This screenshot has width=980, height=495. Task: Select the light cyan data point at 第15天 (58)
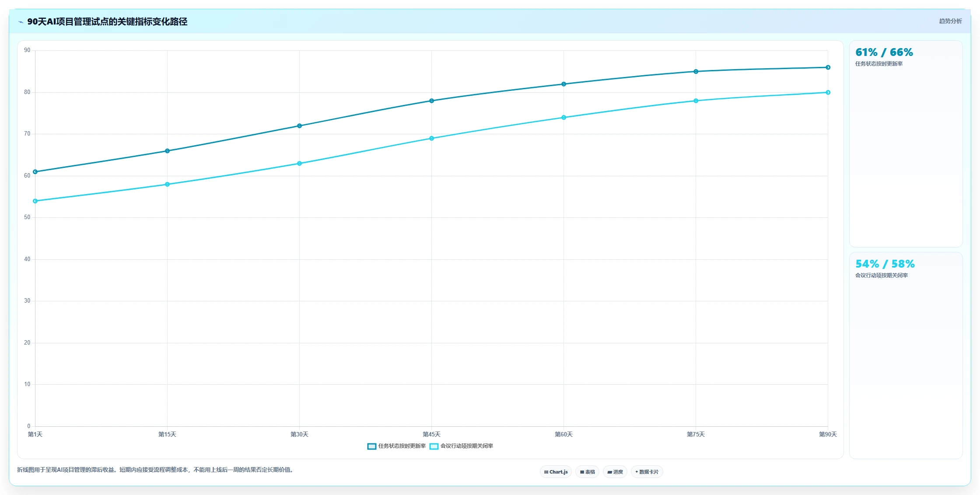coord(167,184)
